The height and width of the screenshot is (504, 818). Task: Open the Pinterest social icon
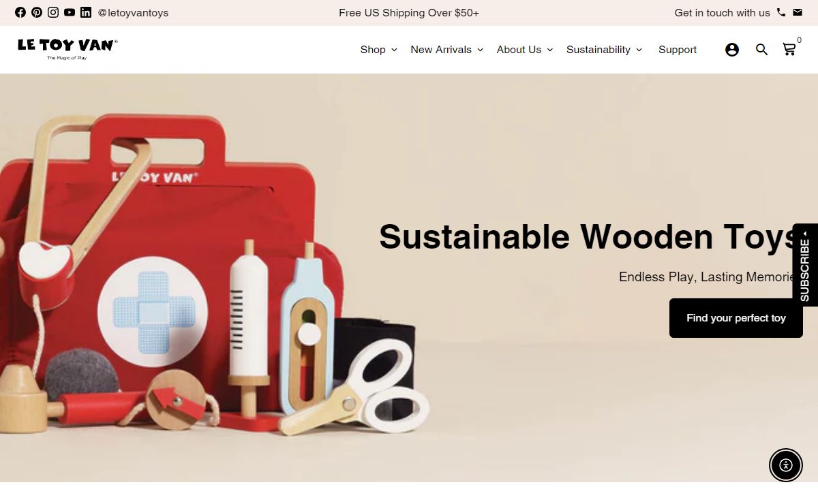pos(37,12)
